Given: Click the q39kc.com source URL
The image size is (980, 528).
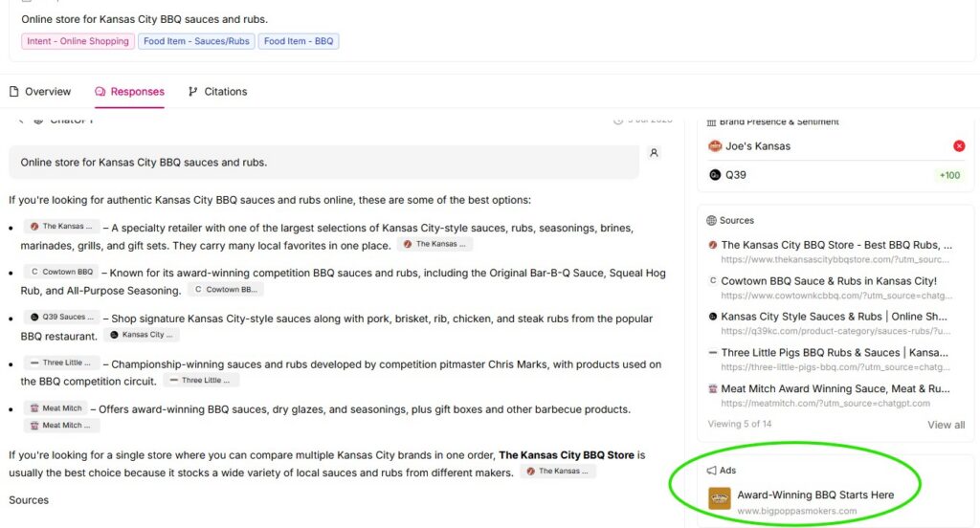Looking at the screenshot, I should [x=835, y=331].
